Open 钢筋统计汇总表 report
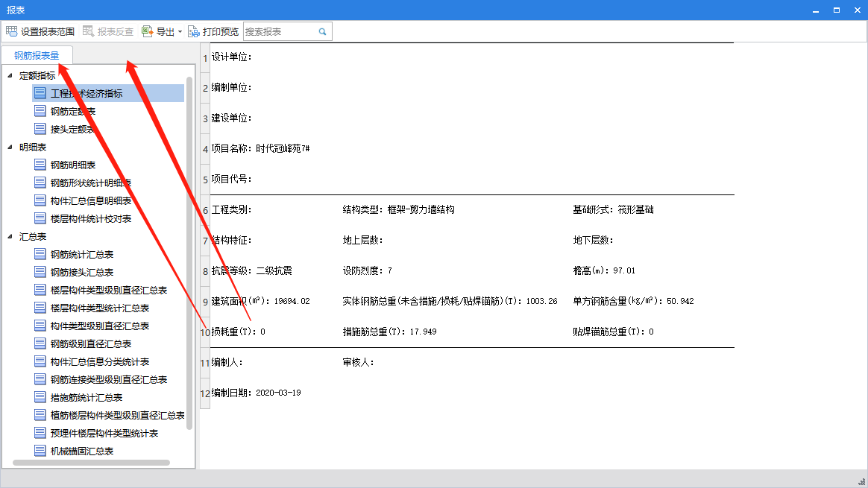This screenshot has height=488, width=868. 82,255
